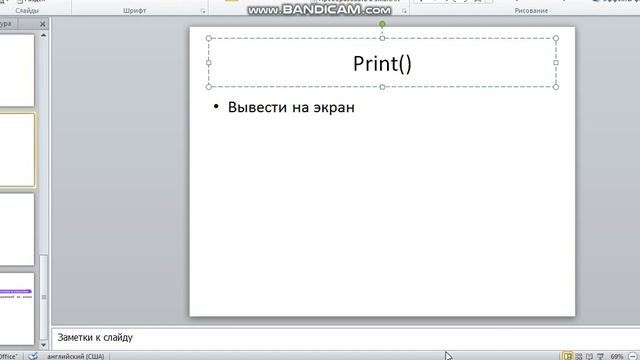This screenshot has width=640, height=360.
Task: Click the 69% zoom level
Action: [617, 356]
